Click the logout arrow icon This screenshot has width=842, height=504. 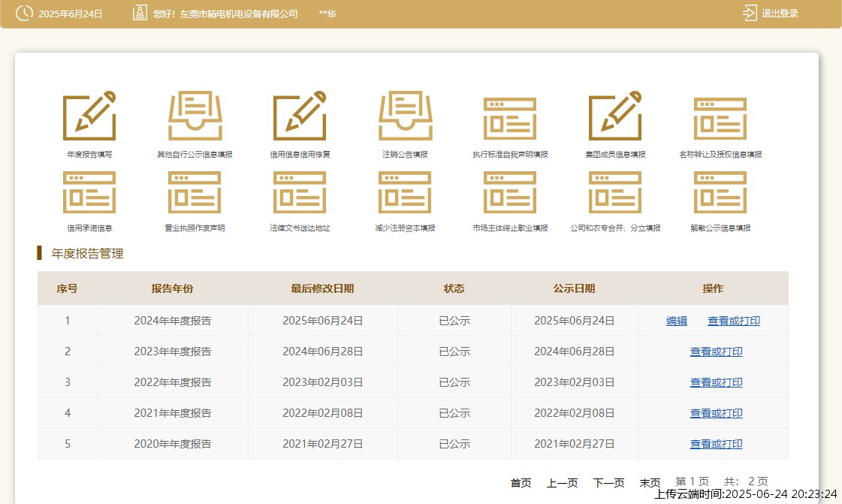(750, 13)
